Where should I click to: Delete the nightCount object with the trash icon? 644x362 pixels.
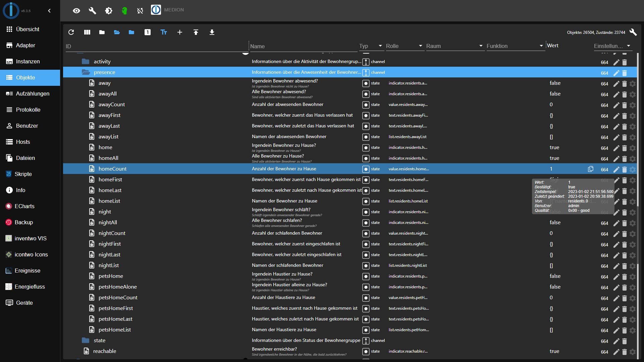click(x=625, y=234)
